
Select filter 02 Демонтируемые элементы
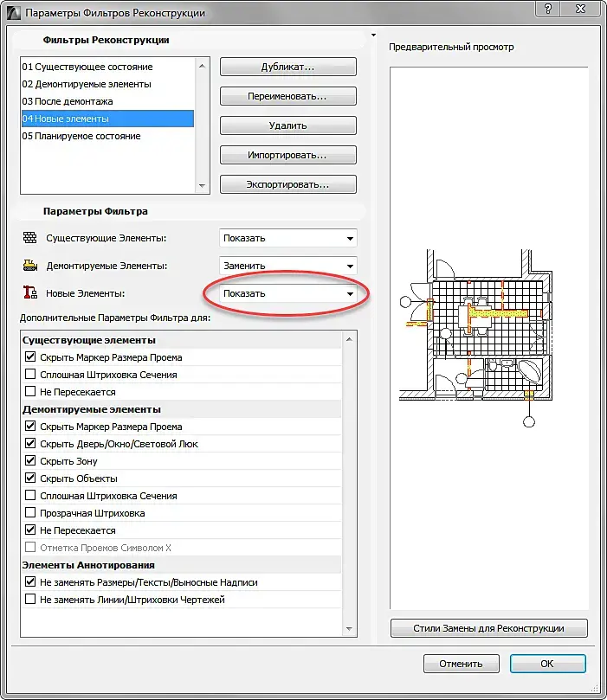tap(107, 84)
